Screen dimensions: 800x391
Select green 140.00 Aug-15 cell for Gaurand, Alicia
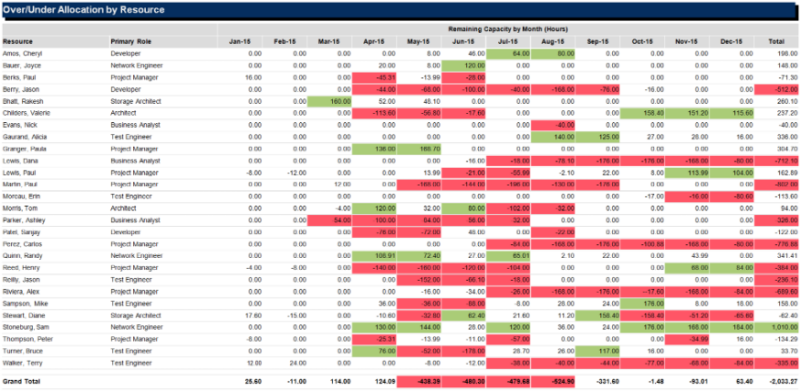coord(553,137)
